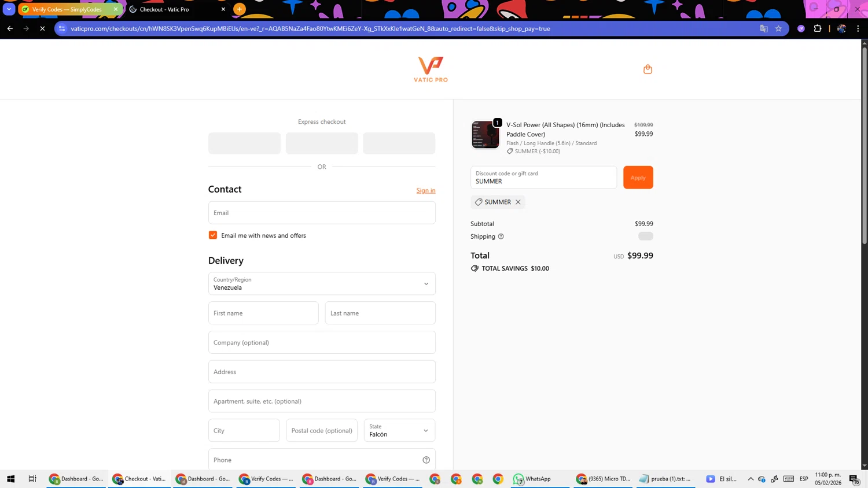Click the browser profile avatar icon
Image resolution: width=868 pixels, height=488 pixels.
(x=841, y=28)
